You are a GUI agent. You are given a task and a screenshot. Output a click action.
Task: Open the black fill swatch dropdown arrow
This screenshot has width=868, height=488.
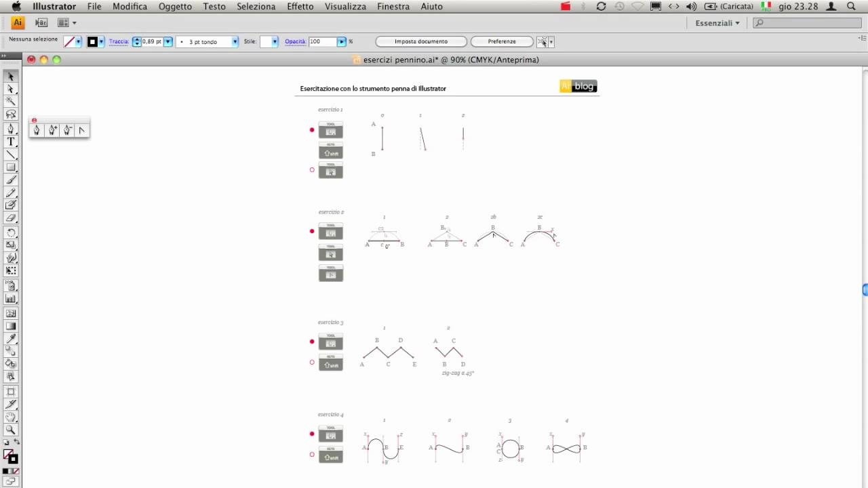click(x=102, y=42)
